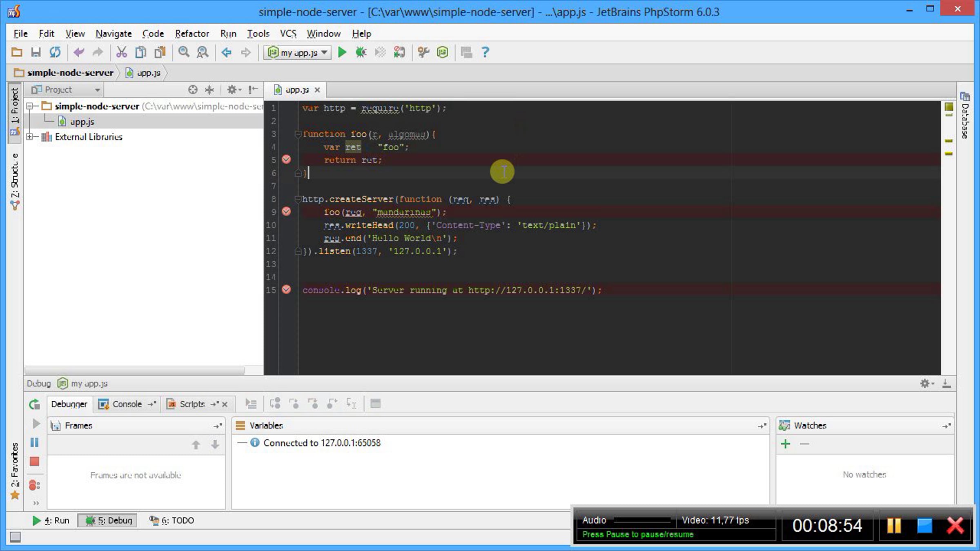The height and width of the screenshot is (551, 980).
Task: Rerun the debug session via green rerun icon
Action: [35, 404]
